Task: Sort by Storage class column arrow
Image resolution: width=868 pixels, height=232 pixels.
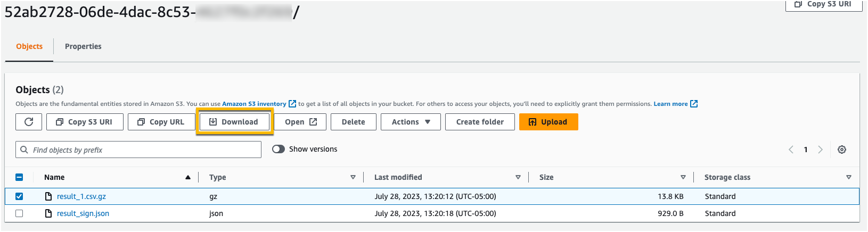Action: point(848,177)
